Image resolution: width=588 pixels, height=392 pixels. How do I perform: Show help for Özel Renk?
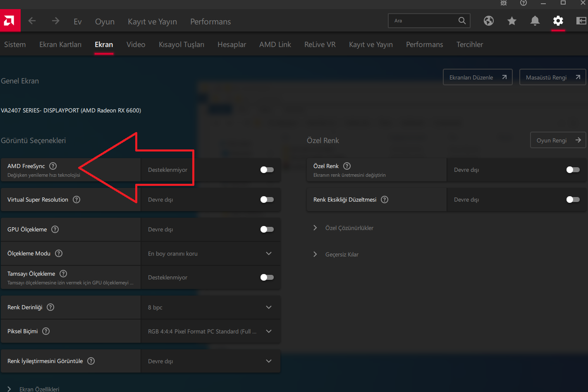point(347,166)
